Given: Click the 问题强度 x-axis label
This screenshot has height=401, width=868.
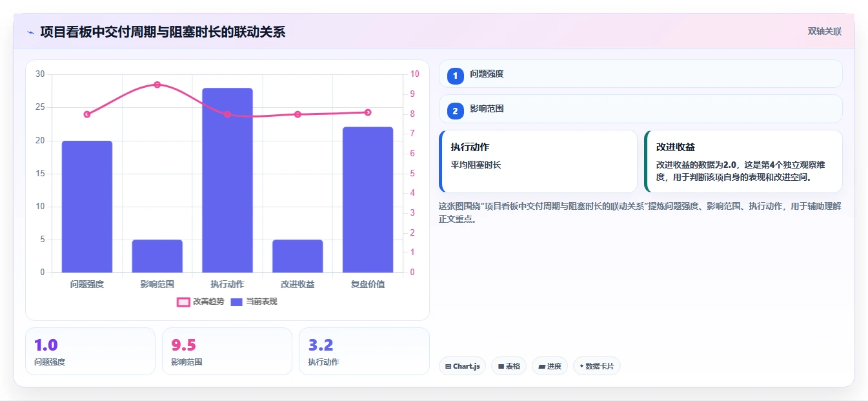Looking at the screenshot, I should (87, 284).
